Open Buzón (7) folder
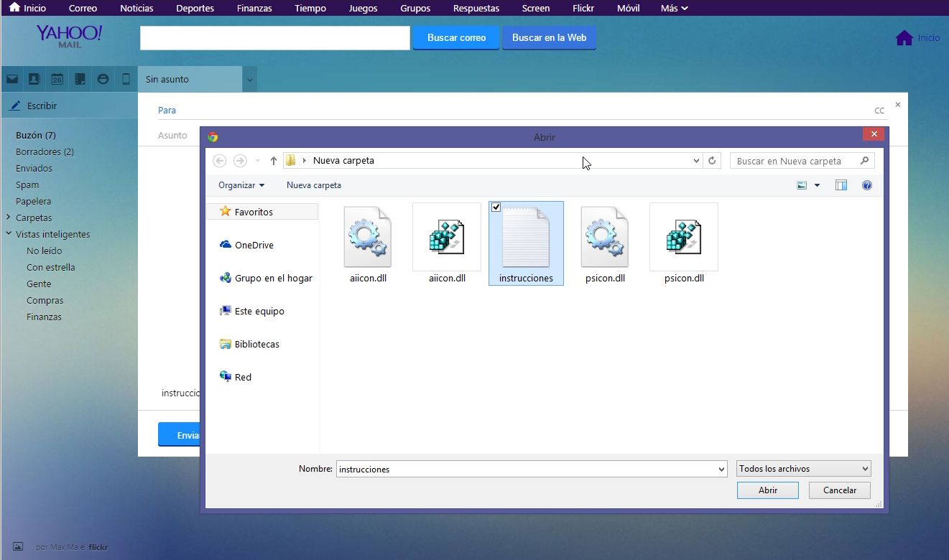Viewport: 949px width, 560px height. (36, 135)
